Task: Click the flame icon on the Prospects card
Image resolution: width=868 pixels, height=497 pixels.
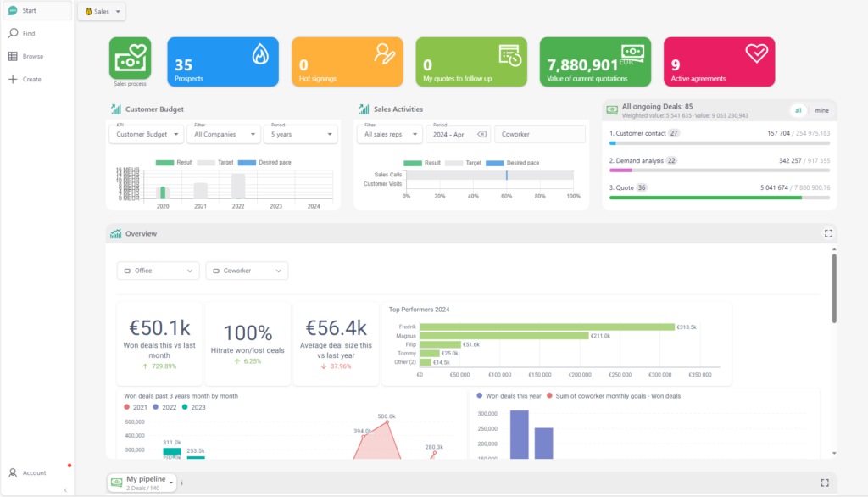Action: pyautogui.click(x=260, y=53)
